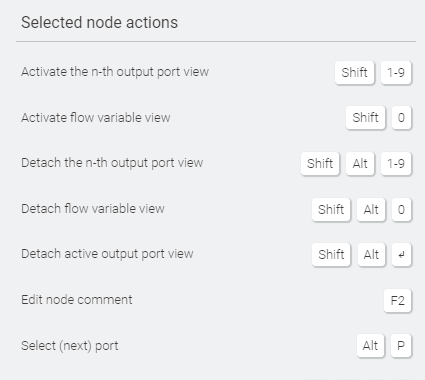Click the F2 key badge
Viewport: 425px width, 380px height.
(x=397, y=300)
